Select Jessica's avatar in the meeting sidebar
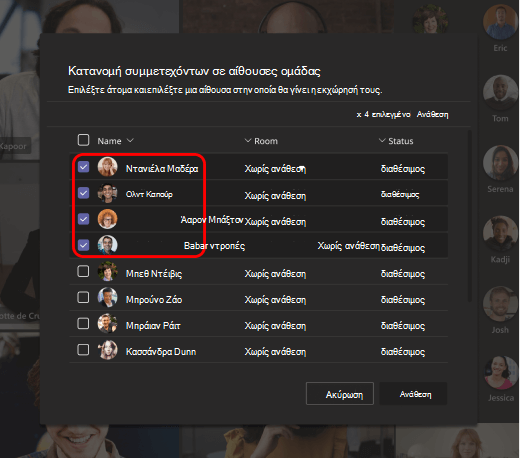This screenshot has height=458, width=520. 500,373
